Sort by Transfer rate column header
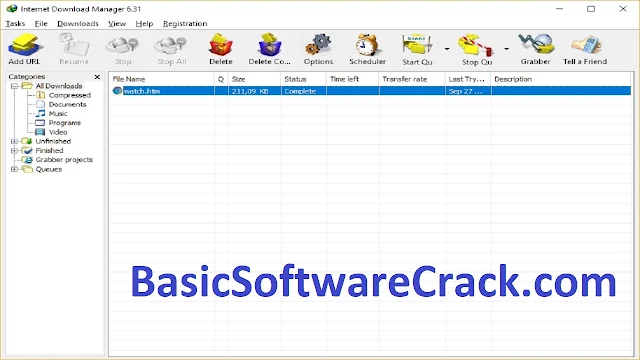This screenshot has height=360, width=640. click(x=412, y=79)
